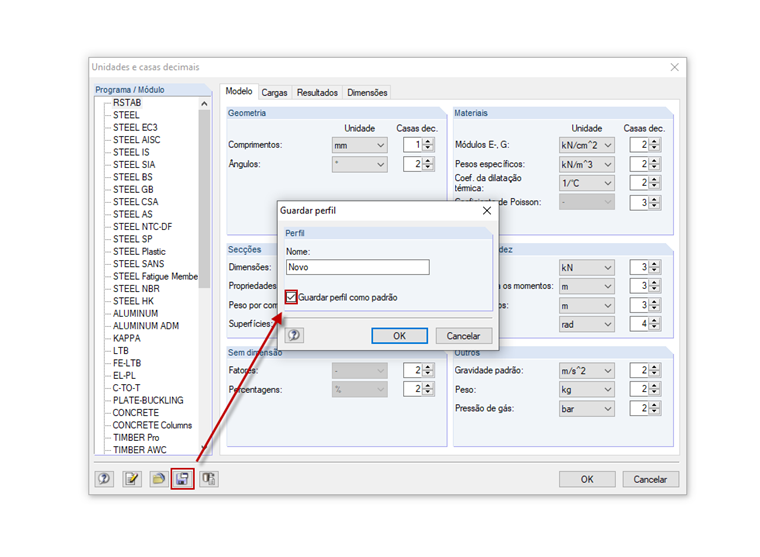Click the save profile floppy disk icon
Viewport: 760px width, 557px height.
(182, 479)
